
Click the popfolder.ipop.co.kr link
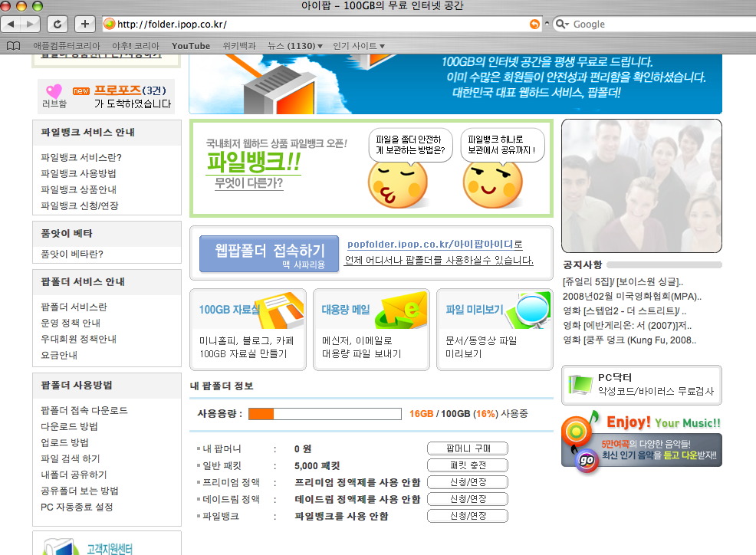[x=435, y=244]
